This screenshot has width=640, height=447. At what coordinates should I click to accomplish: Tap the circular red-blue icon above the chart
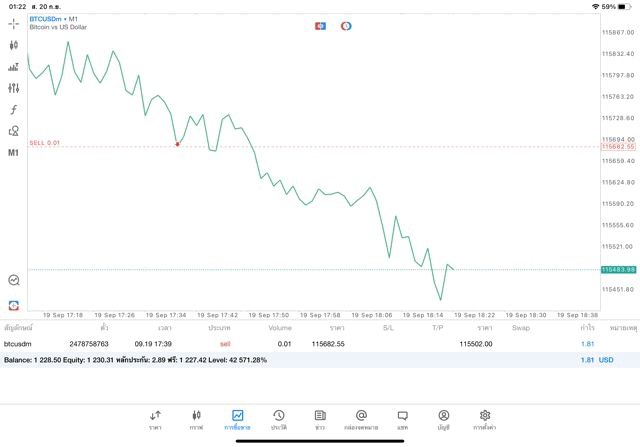click(346, 26)
